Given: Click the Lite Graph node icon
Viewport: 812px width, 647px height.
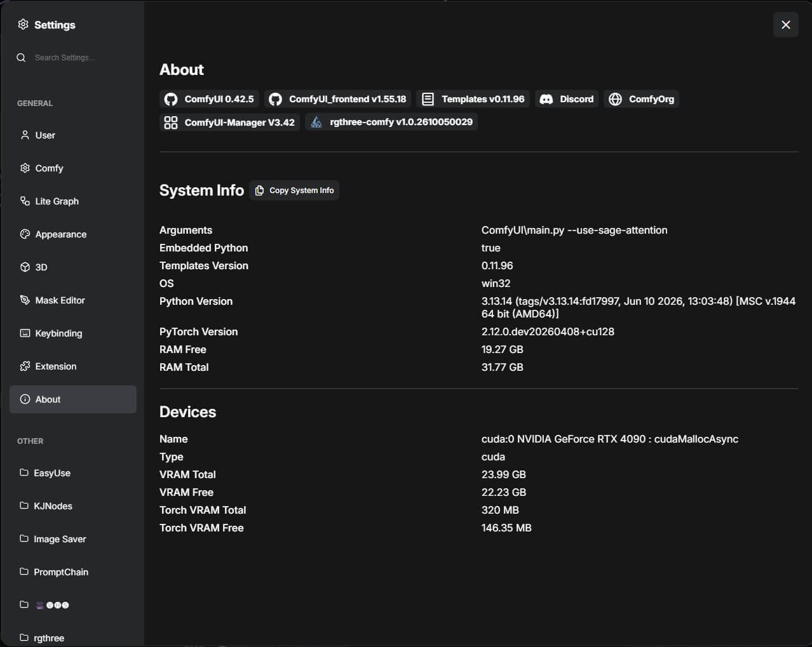Looking at the screenshot, I should [x=25, y=201].
